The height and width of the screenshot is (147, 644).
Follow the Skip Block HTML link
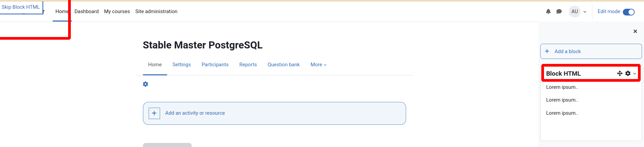[21, 7]
